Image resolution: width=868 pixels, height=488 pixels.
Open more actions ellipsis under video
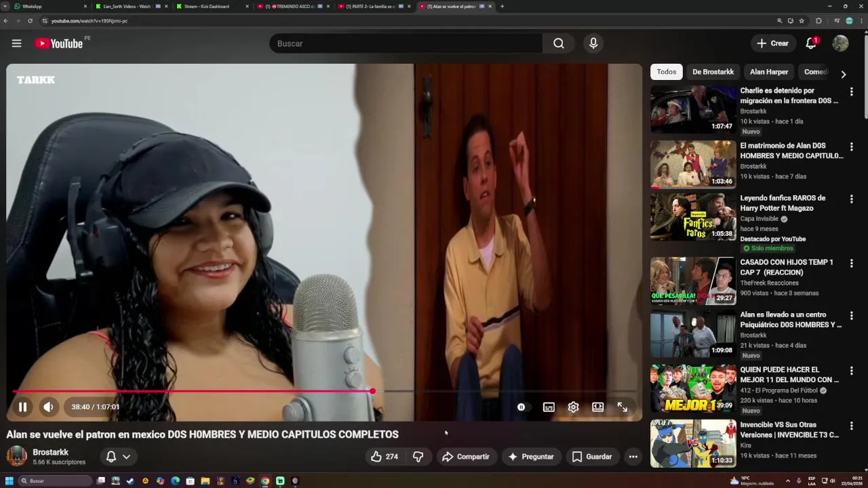tap(633, 457)
